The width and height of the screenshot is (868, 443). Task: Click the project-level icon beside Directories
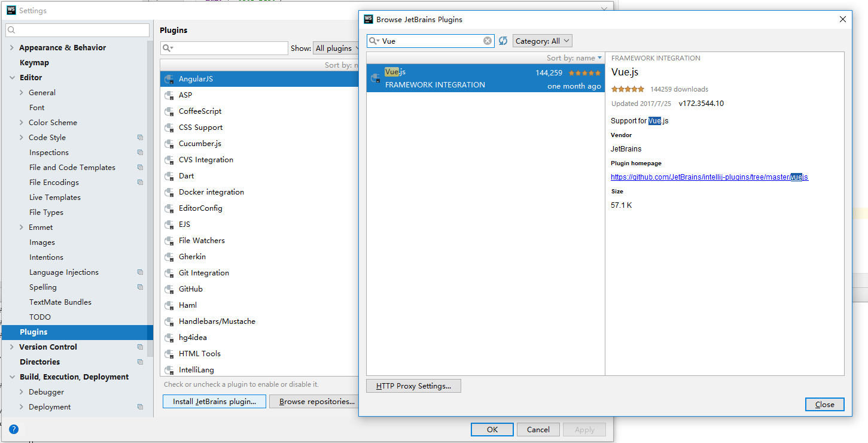[140, 362]
